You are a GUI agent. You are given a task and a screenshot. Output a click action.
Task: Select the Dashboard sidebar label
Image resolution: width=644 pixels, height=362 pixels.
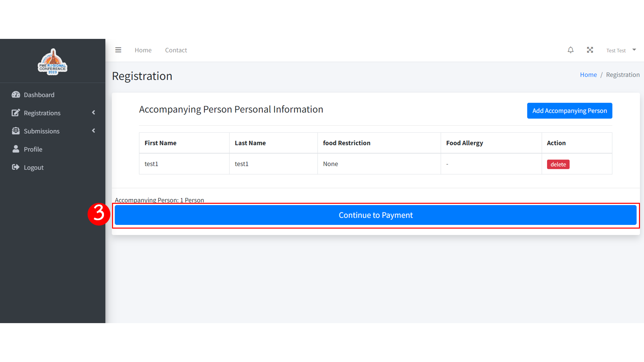tap(39, 95)
